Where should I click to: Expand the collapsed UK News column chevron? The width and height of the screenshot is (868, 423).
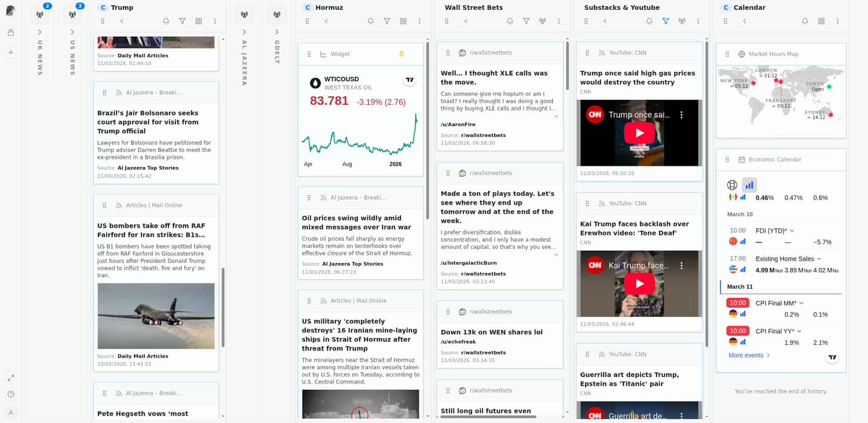[40, 32]
